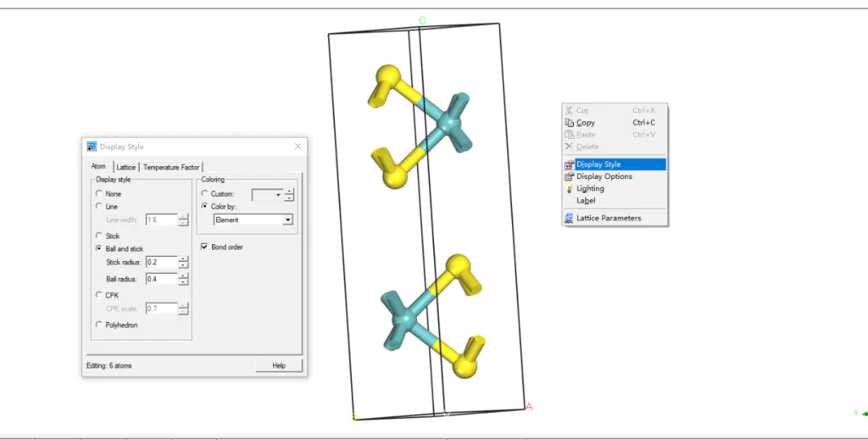
Task: Select the None display style radio
Action: pos(99,194)
